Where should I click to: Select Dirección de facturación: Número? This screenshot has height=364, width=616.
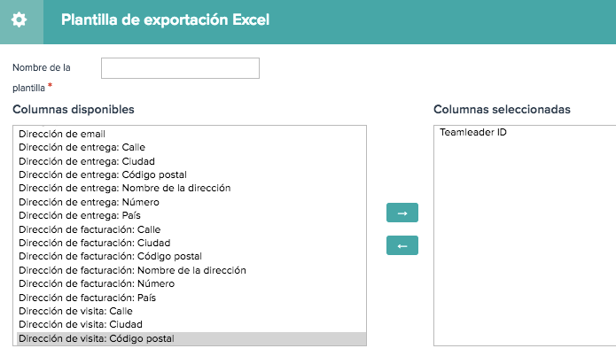pyautogui.click(x=191, y=283)
